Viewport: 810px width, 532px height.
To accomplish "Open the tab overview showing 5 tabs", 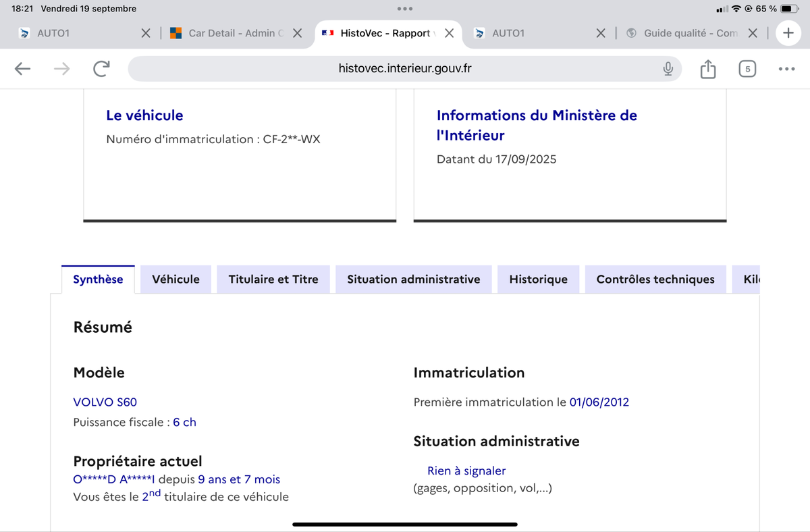I will point(747,69).
